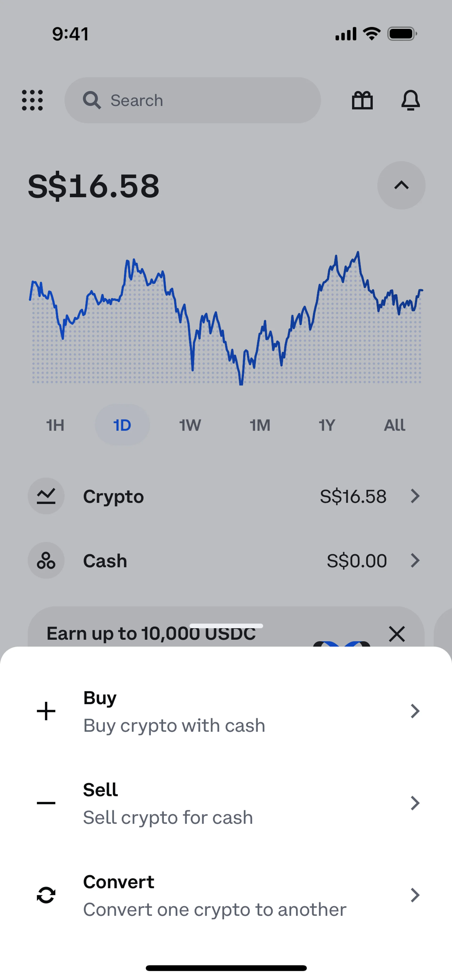
Task: Tap the Crypto chart line icon
Action: click(46, 496)
